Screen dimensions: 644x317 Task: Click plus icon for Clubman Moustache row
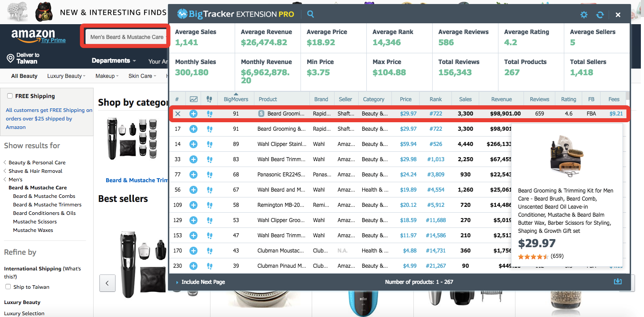pyautogui.click(x=193, y=251)
